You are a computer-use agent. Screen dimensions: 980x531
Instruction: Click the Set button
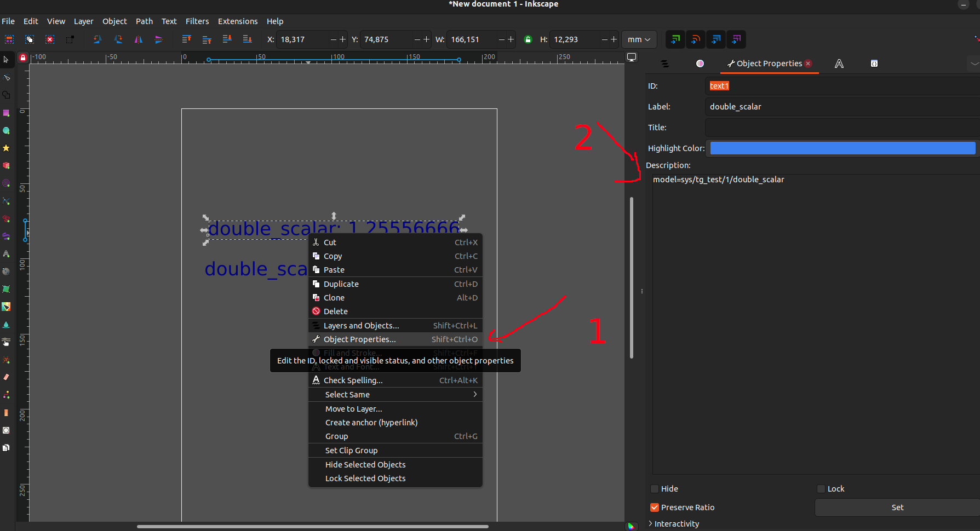pos(897,507)
